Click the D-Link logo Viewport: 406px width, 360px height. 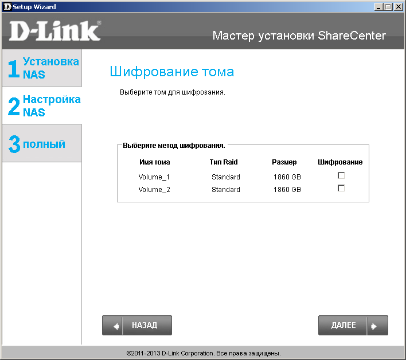(x=55, y=31)
